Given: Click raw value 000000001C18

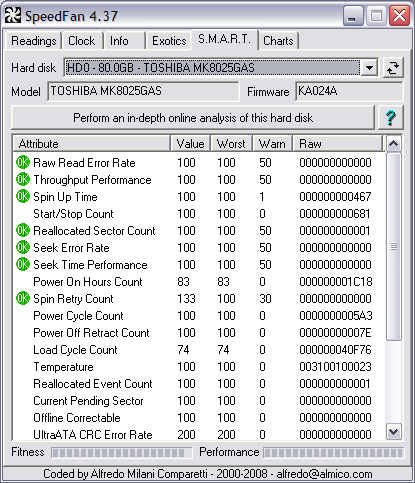Looking at the screenshot, I should (x=336, y=281).
